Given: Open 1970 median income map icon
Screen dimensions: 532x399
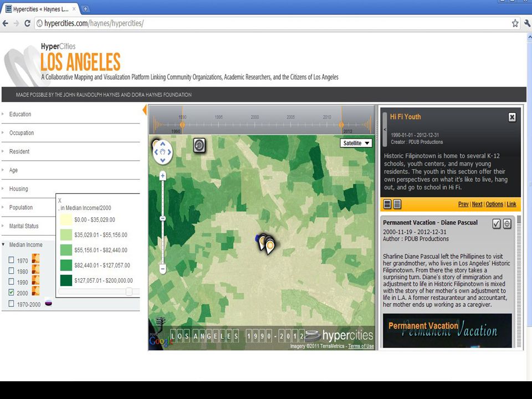Looking at the screenshot, I should pyautogui.click(x=35, y=259).
